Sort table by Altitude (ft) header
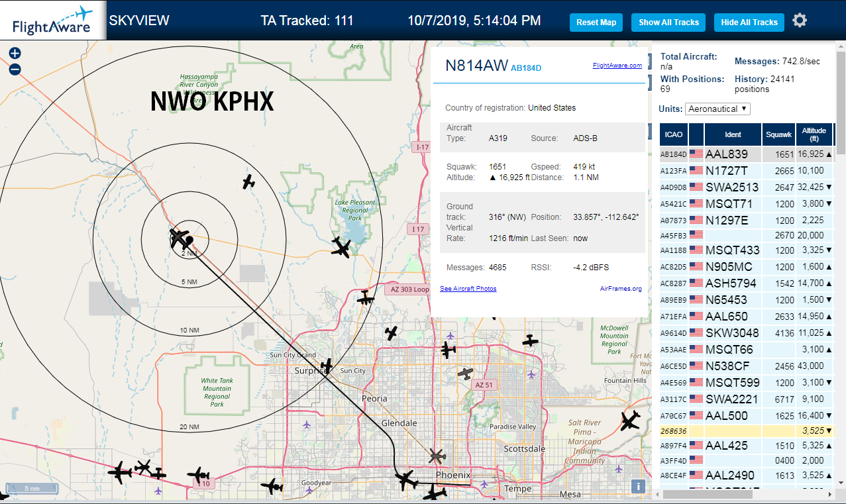 click(814, 134)
